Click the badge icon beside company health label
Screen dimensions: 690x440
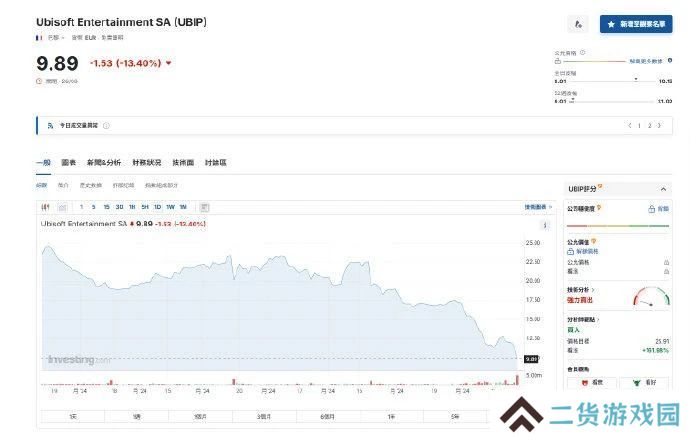[599, 208]
